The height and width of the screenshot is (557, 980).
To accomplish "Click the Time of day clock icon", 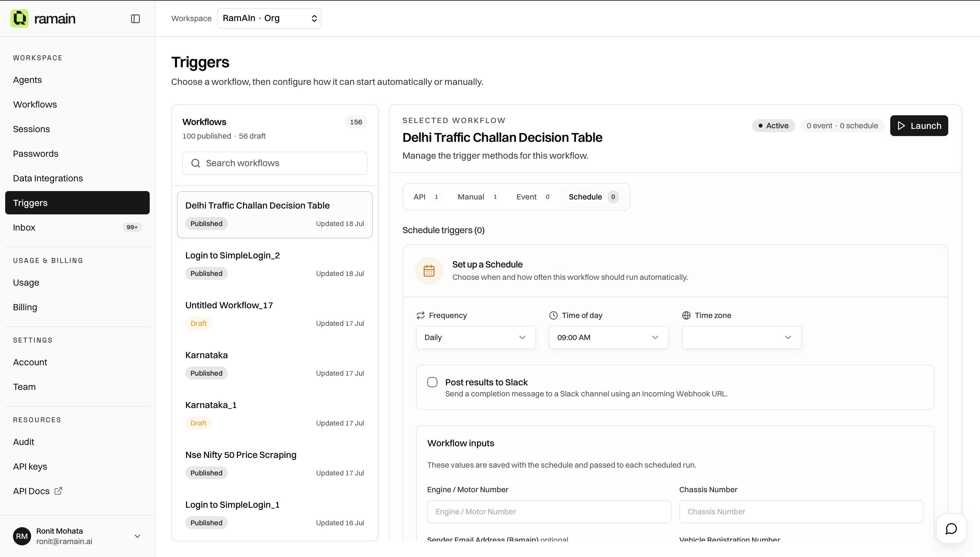I will point(553,315).
